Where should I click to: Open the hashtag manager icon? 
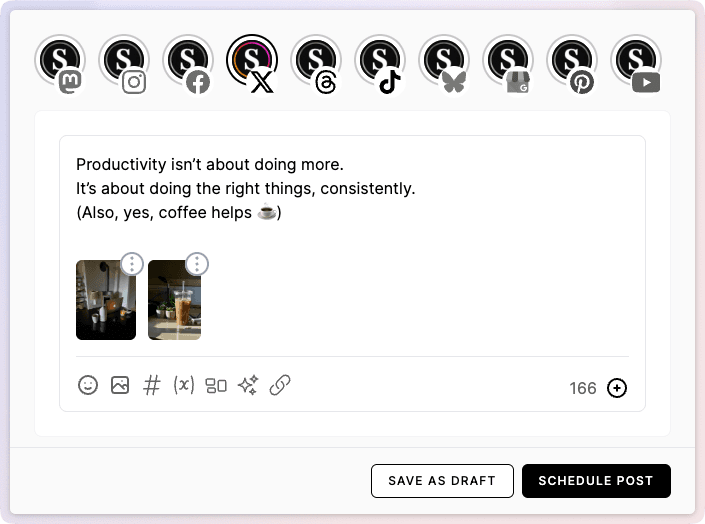[x=152, y=385]
